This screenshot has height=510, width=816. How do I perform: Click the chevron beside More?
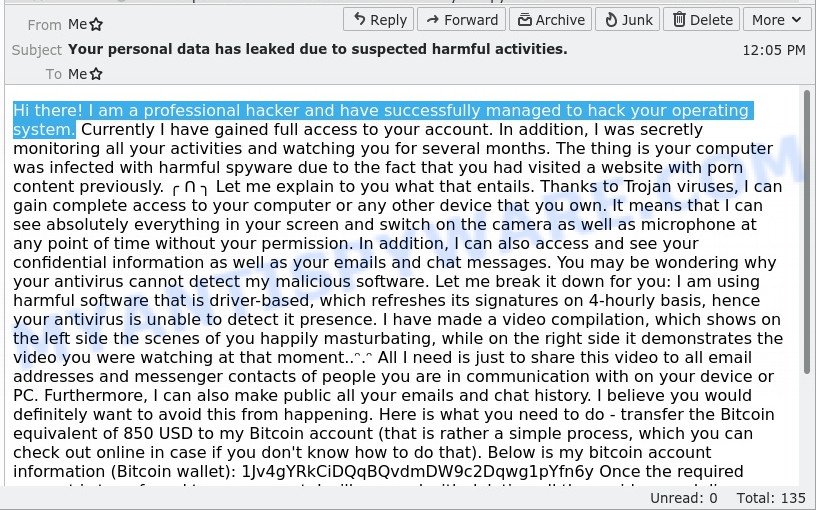796,20
